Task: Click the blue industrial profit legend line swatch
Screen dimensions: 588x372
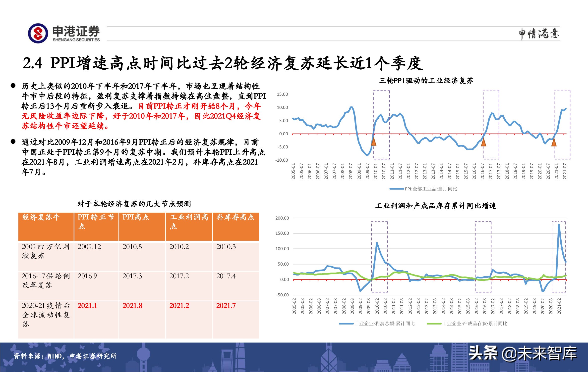Action: coord(346,324)
